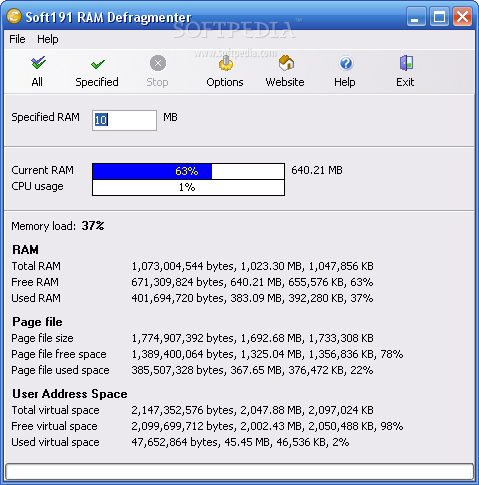
Task: Click the Exit door icon
Action: 406,63
